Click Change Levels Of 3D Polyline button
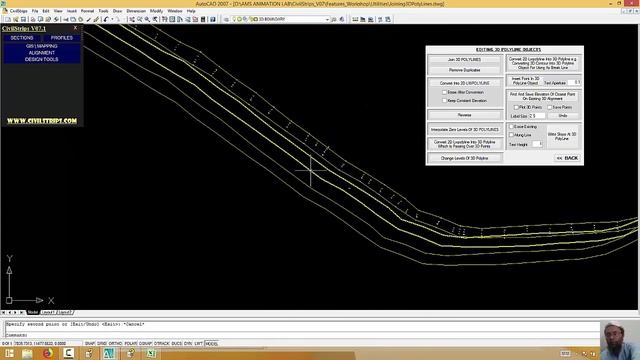The height and width of the screenshot is (360, 640). coord(464,158)
